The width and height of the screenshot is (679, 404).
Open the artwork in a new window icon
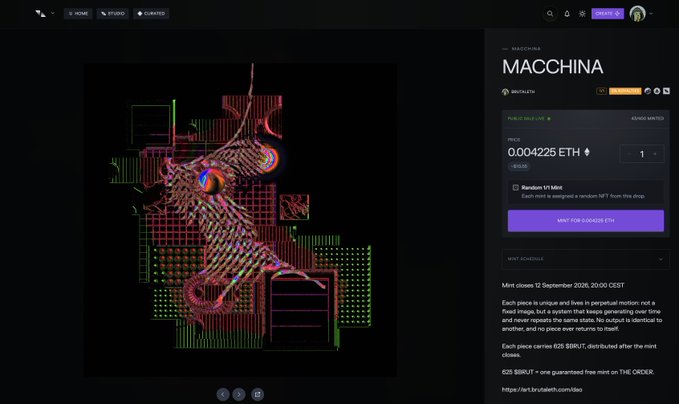coord(257,394)
